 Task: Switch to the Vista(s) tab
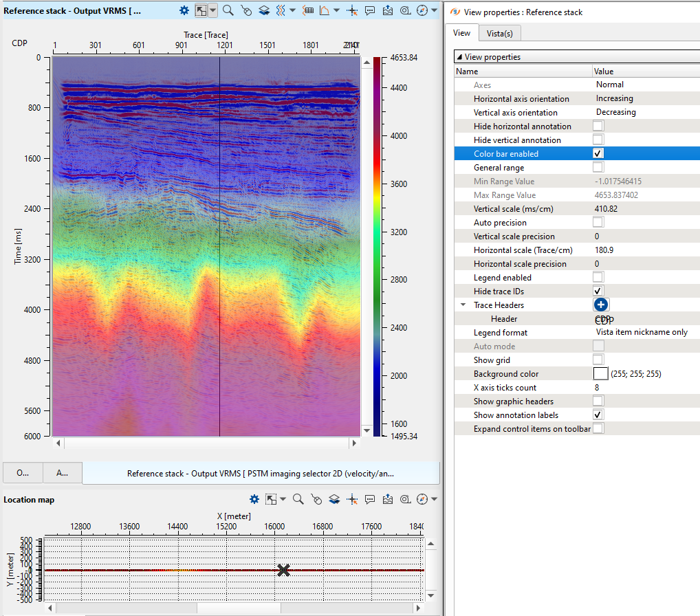(500, 33)
